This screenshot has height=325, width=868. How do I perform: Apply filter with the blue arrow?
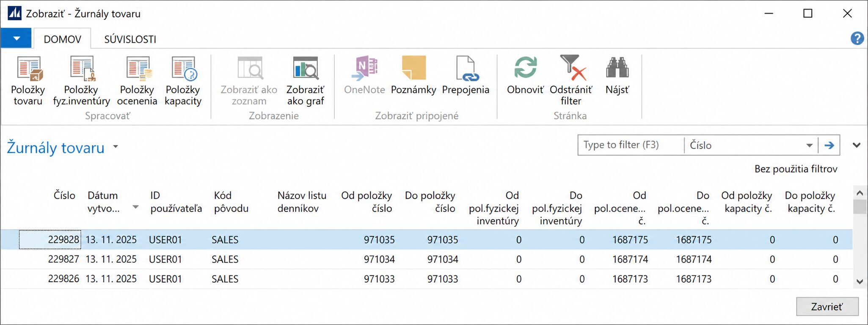point(829,145)
